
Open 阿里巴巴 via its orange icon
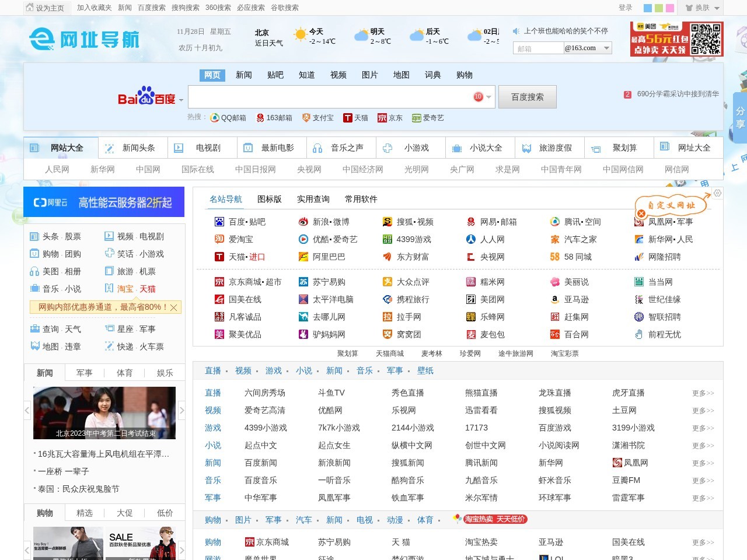(x=303, y=257)
